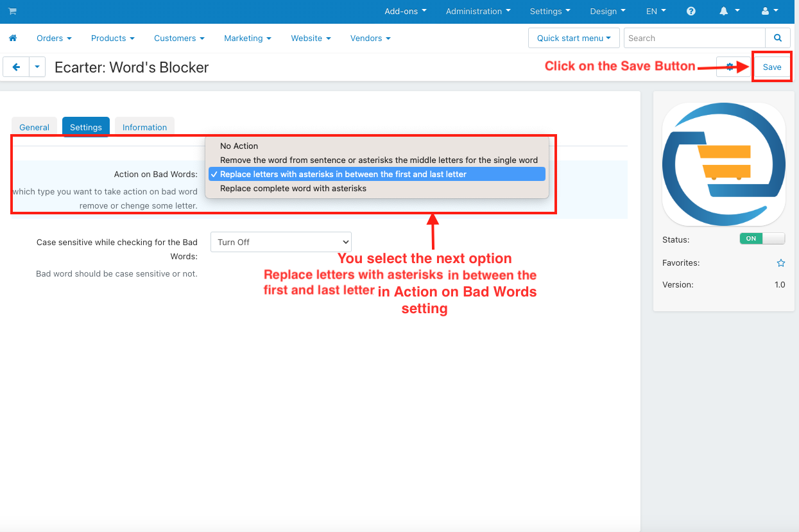The height and width of the screenshot is (532, 799).
Task: Open the Administration top menu
Action: [x=478, y=11]
